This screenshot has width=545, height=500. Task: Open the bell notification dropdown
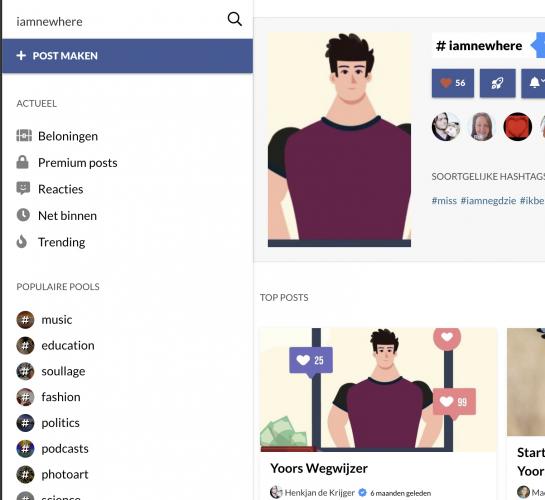coord(534,83)
